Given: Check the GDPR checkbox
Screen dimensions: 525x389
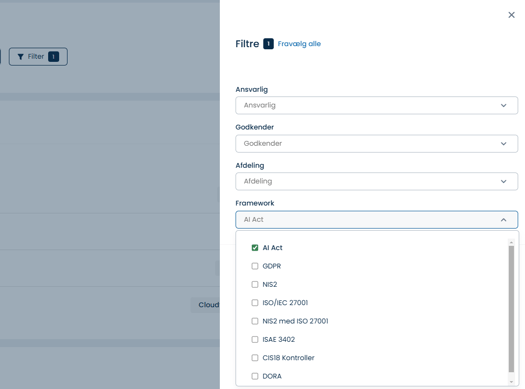Looking at the screenshot, I should coord(255,266).
